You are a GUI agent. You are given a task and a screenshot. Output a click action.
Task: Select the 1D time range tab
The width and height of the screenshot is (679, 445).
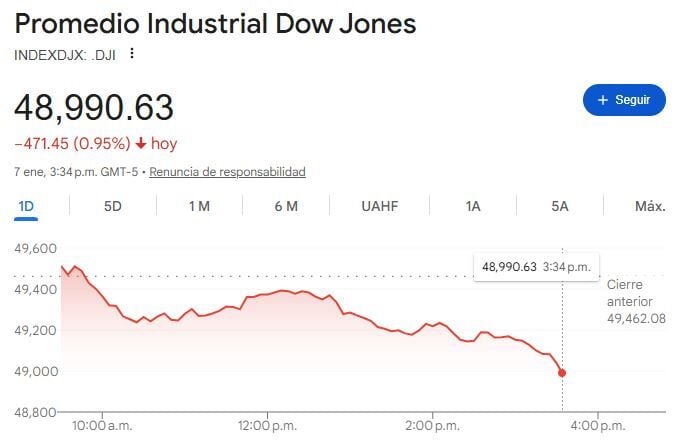click(x=26, y=206)
